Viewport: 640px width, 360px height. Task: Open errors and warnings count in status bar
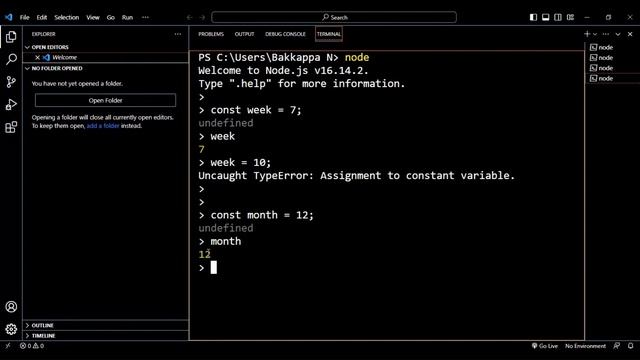[32, 346]
